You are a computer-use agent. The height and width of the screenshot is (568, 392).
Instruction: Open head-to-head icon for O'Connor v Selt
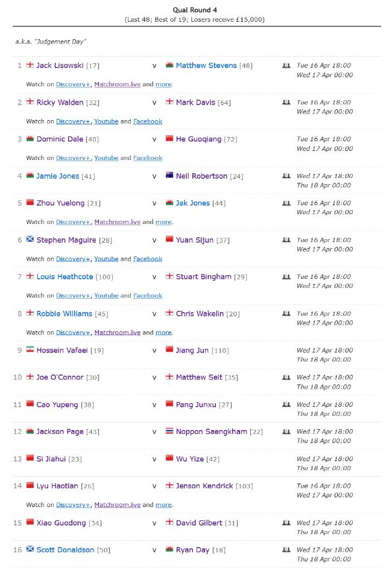click(x=286, y=377)
